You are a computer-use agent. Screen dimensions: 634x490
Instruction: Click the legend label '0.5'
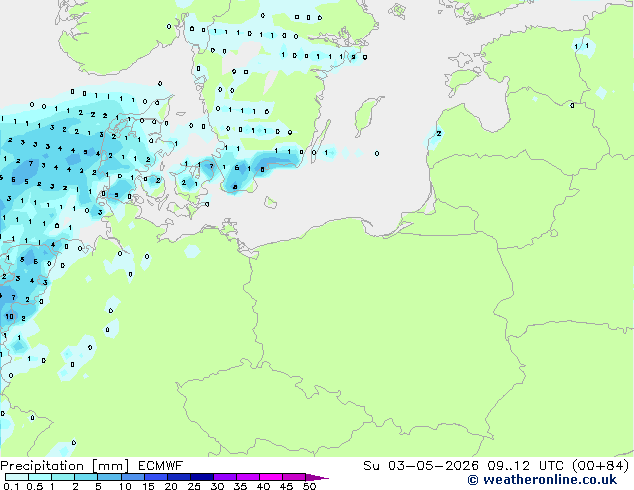click(34, 486)
